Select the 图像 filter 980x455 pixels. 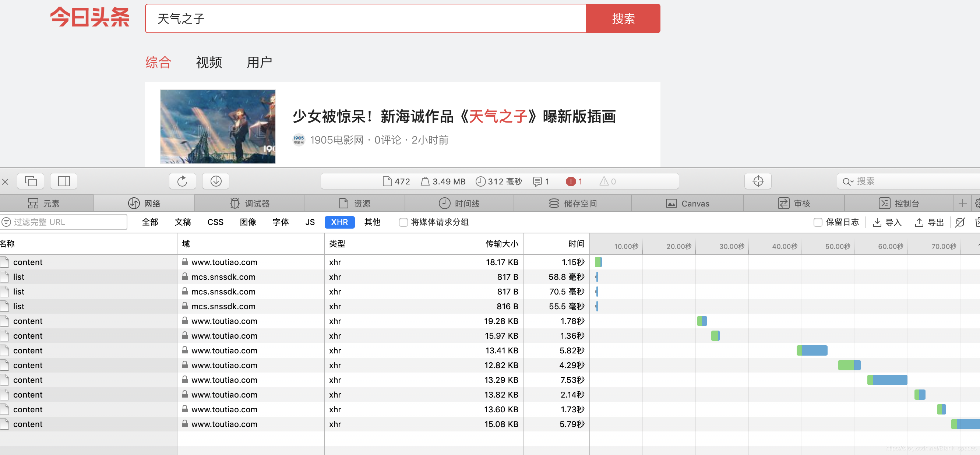click(248, 222)
